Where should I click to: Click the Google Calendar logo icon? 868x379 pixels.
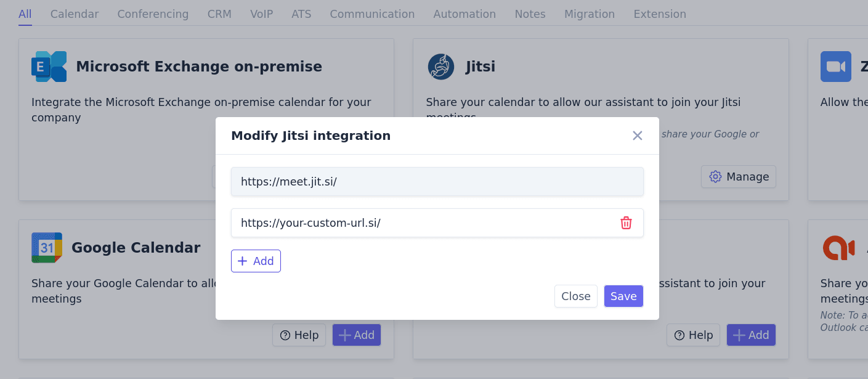47,248
